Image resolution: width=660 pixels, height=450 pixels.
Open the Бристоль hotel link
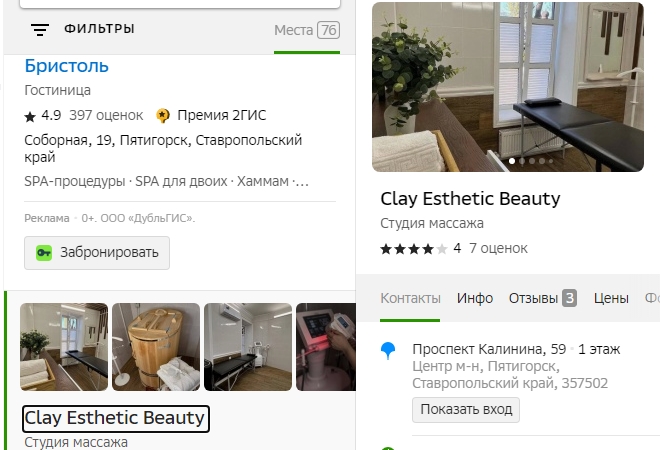66,67
